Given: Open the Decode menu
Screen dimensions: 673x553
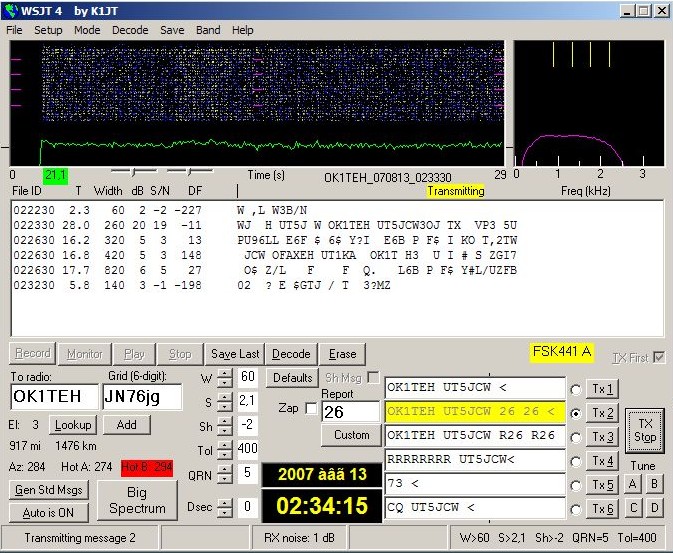Looking at the screenshot, I should 130,30.
